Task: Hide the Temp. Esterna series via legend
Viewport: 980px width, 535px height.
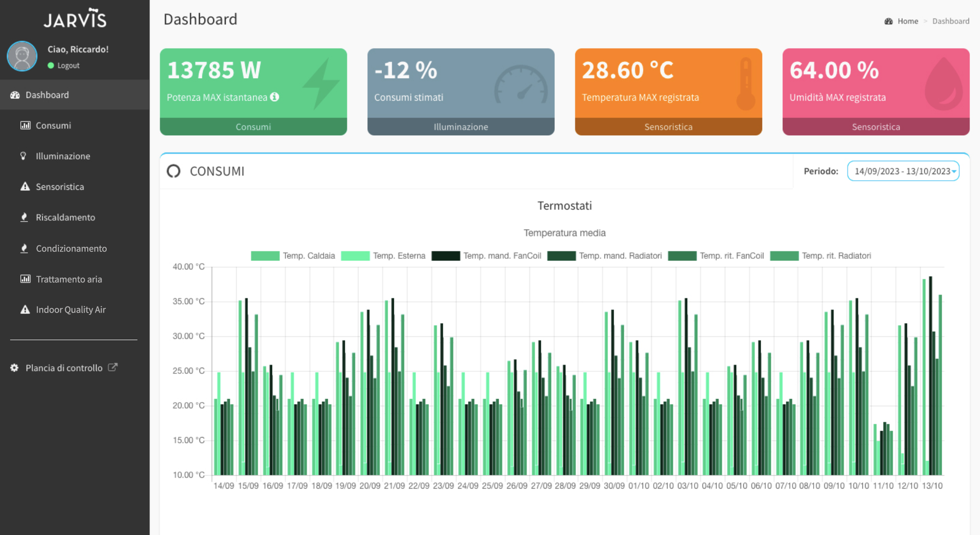Action: pyautogui.click(x=383, y=256)
